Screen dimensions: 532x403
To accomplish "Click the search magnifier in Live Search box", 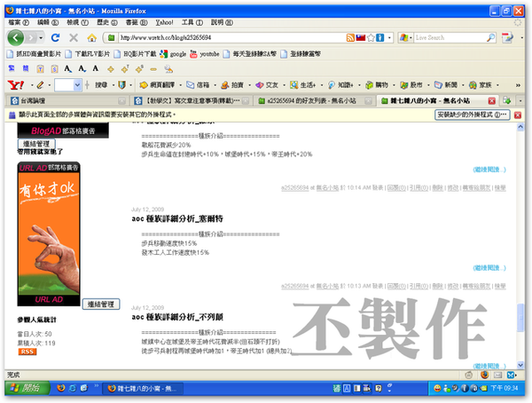I will click(490, 37).
